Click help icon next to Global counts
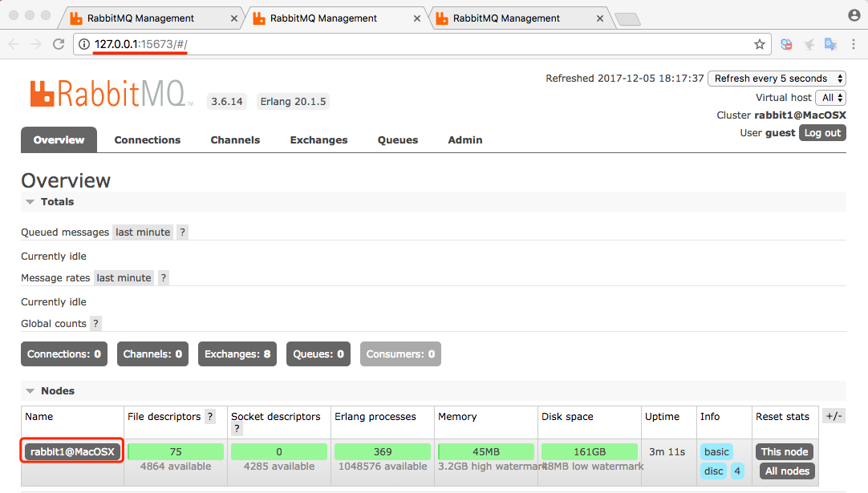The width and height of the screenshot is (868, 493). tap(95, 324)
